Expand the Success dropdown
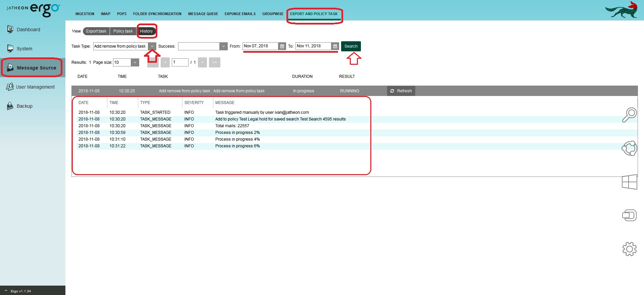This screenshot has height=295, width=644. [x=224, y=46]
